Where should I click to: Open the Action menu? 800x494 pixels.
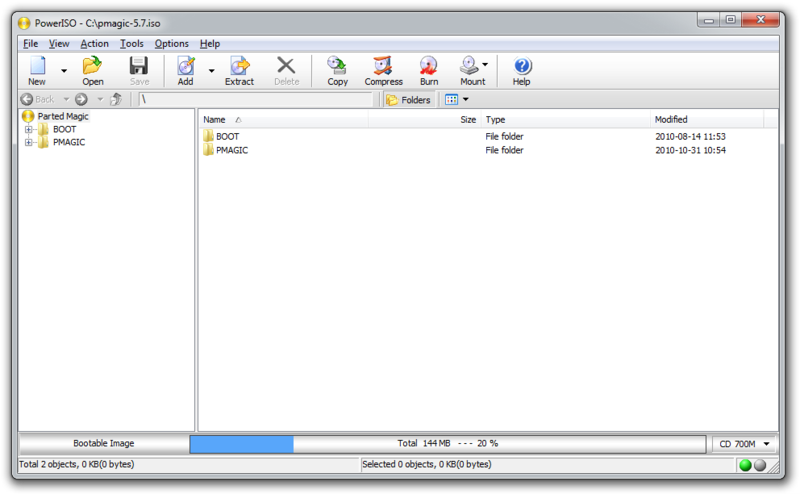[94, 44]
